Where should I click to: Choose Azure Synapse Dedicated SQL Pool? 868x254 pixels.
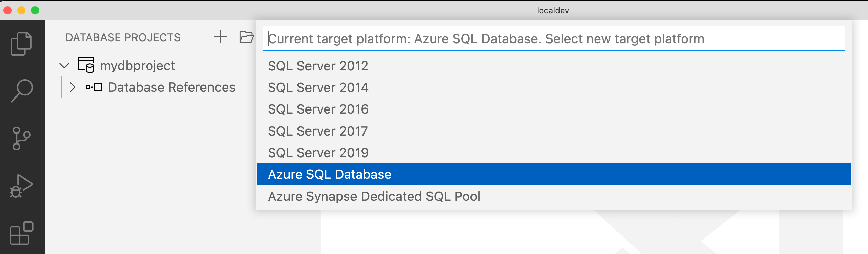374,196
